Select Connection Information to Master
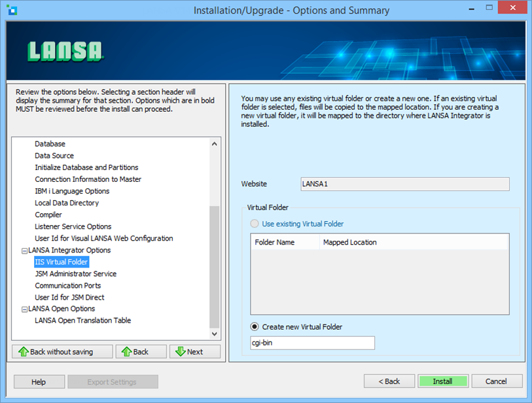532x403 pixels. pos(88,179)
